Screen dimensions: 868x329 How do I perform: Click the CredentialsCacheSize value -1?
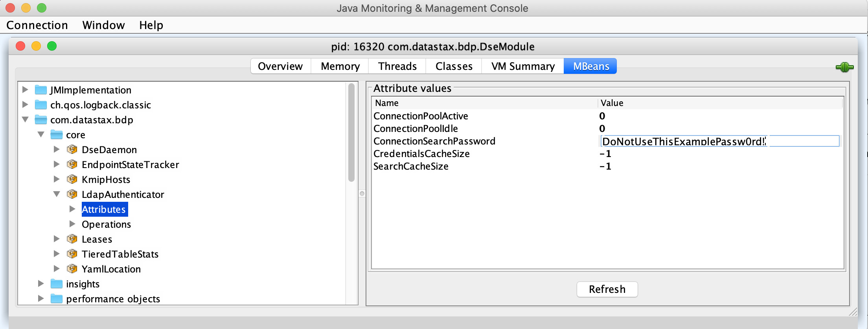click(605, 154)
